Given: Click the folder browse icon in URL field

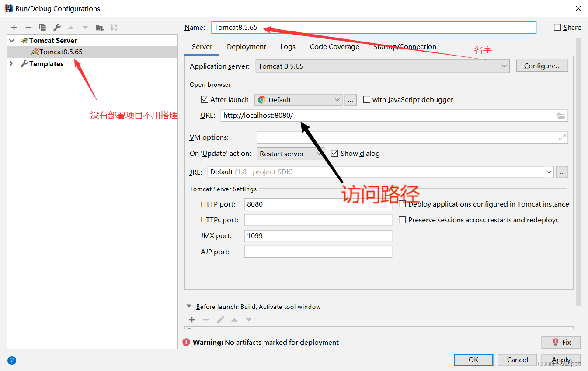Looking at the screenshot, I should point(561,115).
